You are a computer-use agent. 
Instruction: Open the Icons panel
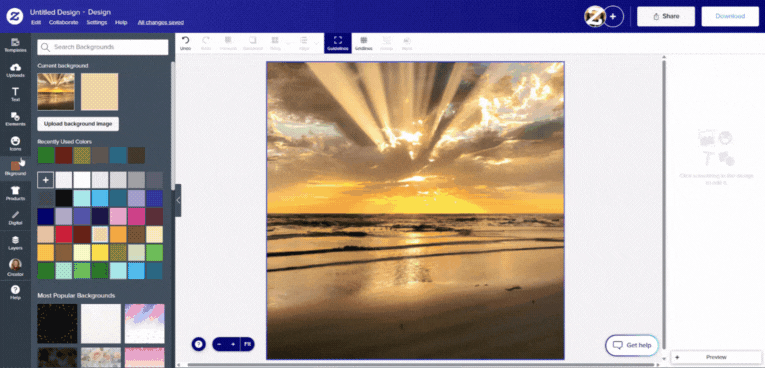pyautogui.click(x=15, y=143)
